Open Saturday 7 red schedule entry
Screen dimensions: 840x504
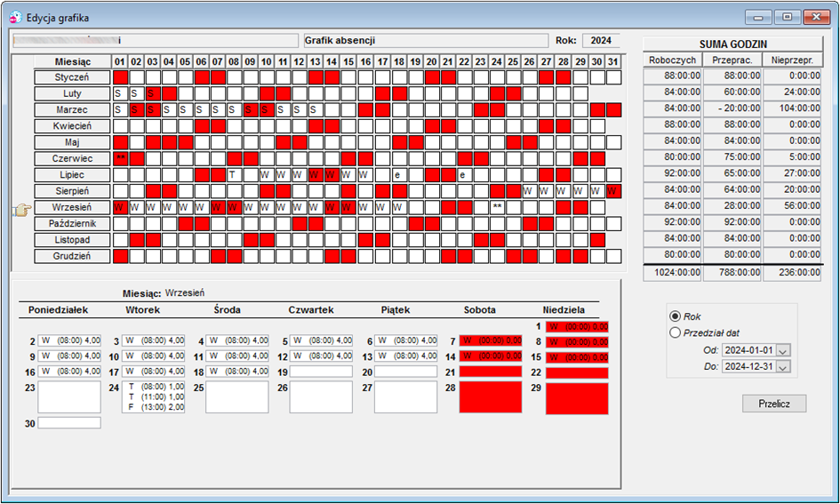coord(490,340)
